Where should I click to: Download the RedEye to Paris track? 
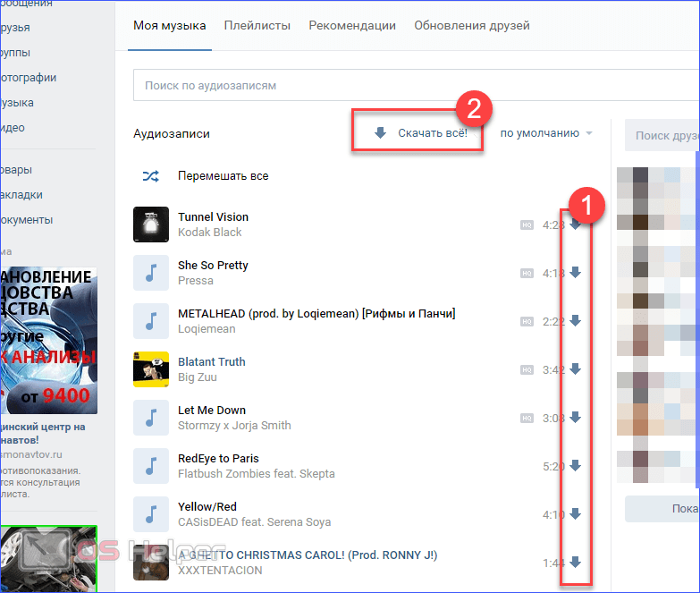tap(576, 466)
